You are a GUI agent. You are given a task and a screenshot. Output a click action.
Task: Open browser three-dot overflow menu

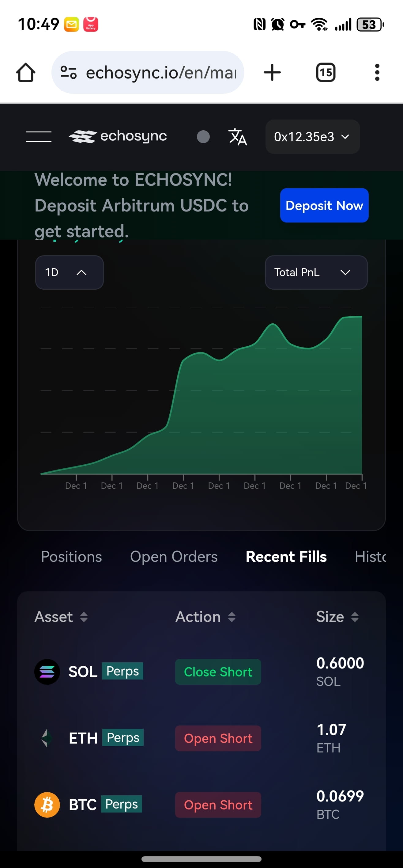pos(377,72)
